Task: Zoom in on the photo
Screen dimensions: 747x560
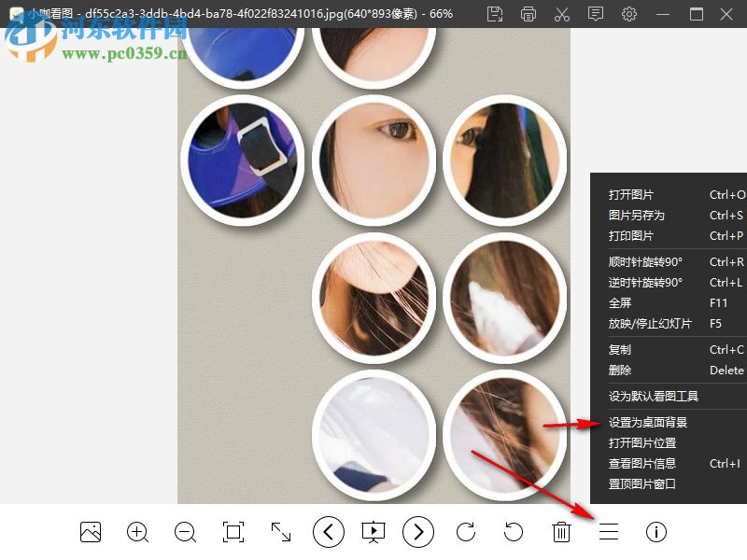Action: [137, 532]
